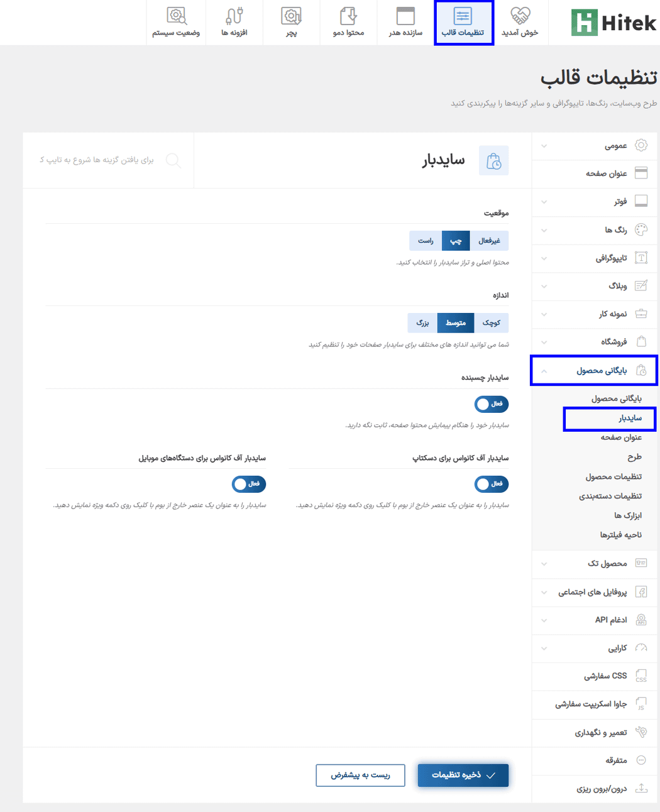Expand the رنگ ها section chevron
The width and height of the screenshot is (660, 812).
[x=544, y=230]
